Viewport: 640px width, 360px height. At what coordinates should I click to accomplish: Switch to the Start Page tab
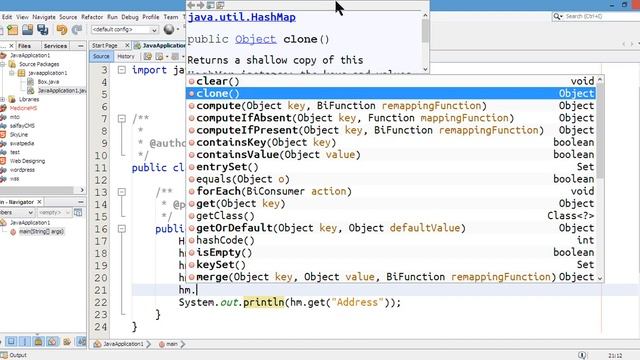pyautogui.click(x=104, y=45)
